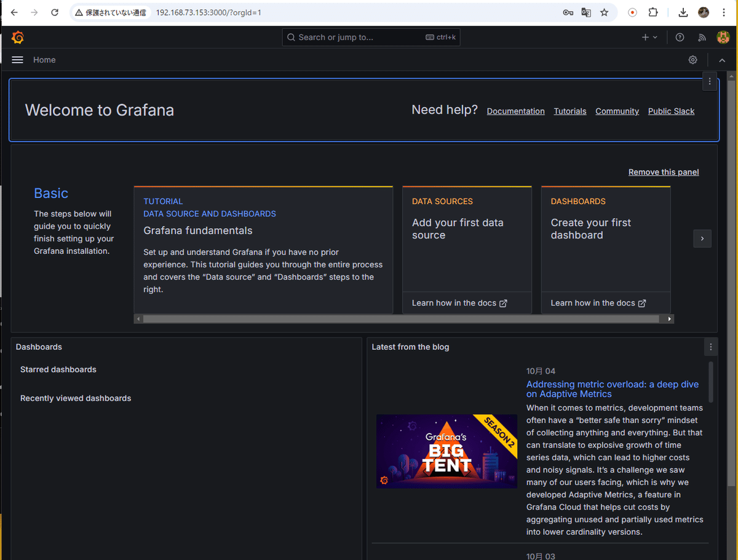Open Chrome profile avatar

704,12
